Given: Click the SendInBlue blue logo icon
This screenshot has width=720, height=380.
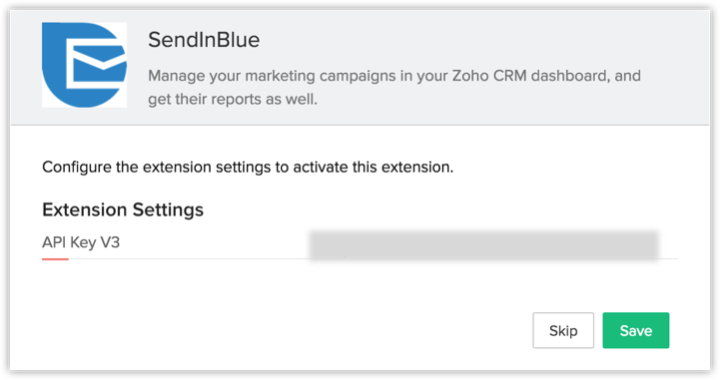Looking at the screenshot, I should pyautogui.click(x=84, y=65).
